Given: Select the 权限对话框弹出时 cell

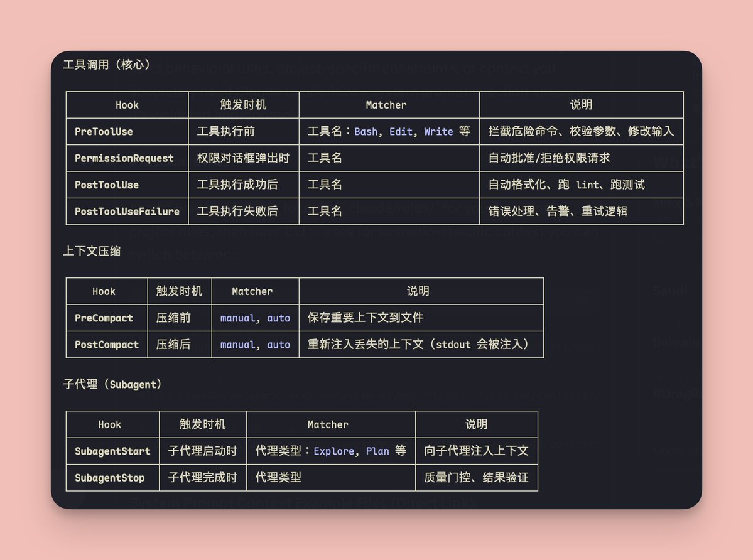Looking at the screenshot, I should [244, 158].
